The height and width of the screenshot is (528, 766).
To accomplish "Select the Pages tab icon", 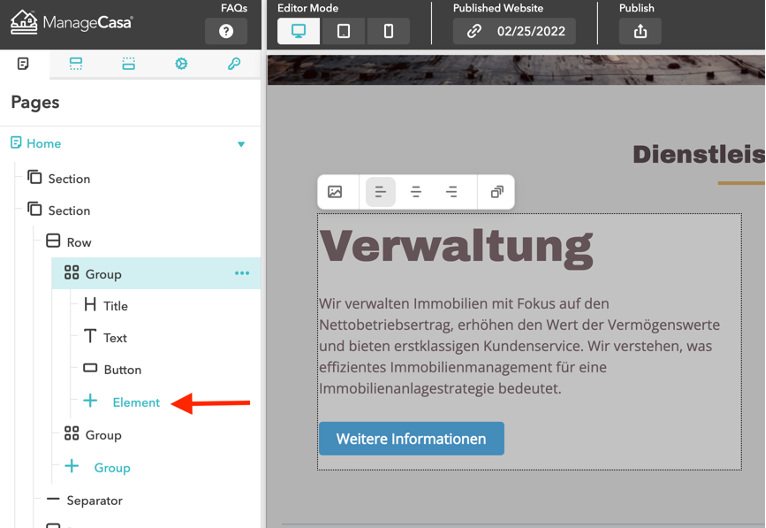I will pos(23,63).
